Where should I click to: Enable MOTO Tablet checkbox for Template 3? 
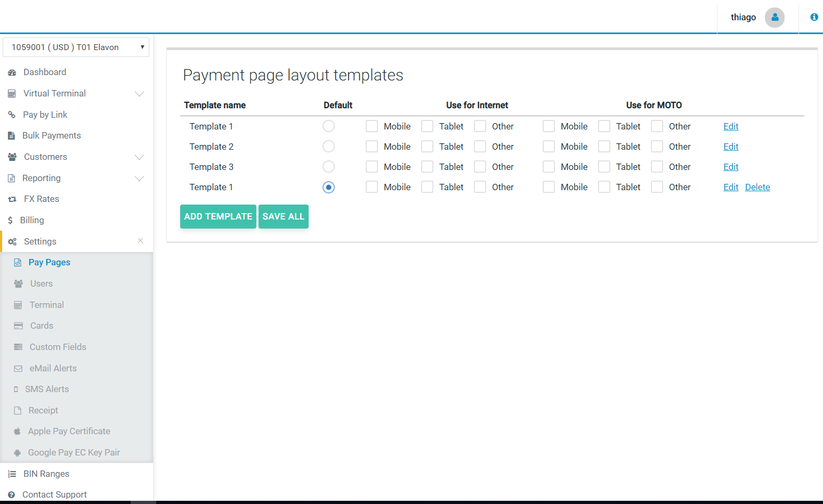tap(604, 167)
